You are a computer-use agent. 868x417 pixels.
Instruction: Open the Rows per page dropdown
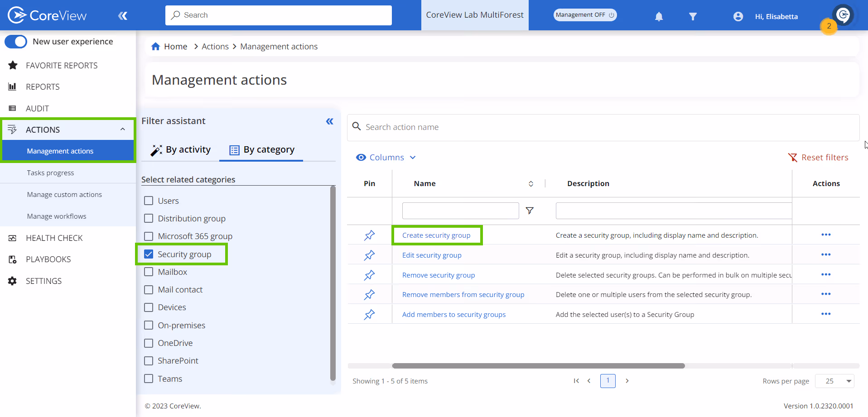point(834,381)
